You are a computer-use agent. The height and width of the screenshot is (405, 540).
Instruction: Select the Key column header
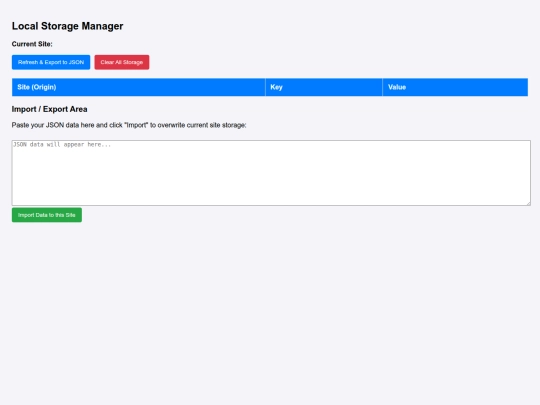324,87
